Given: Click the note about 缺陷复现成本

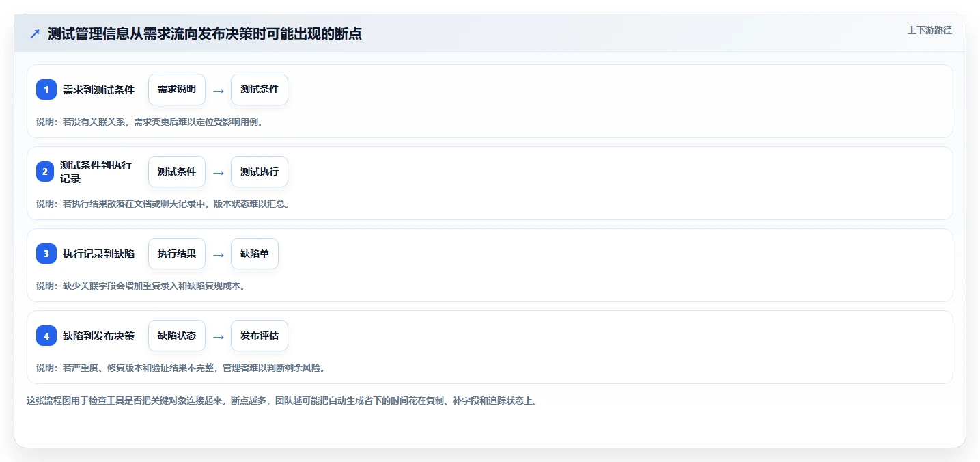Looking at the screenshot, I should click(141, 286).
